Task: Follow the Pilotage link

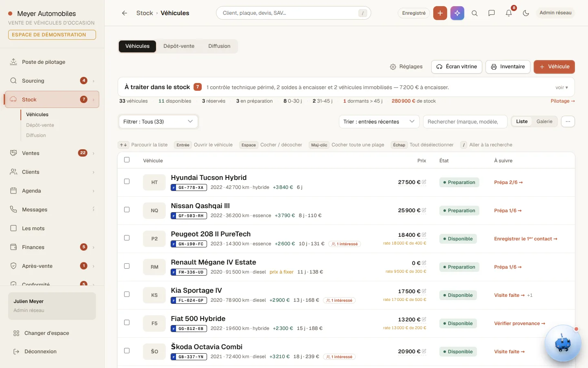Action: [x=563, y=101]
